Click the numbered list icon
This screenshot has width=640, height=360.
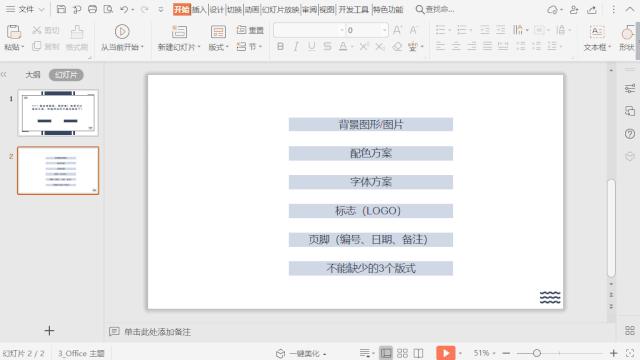[462, 30]
